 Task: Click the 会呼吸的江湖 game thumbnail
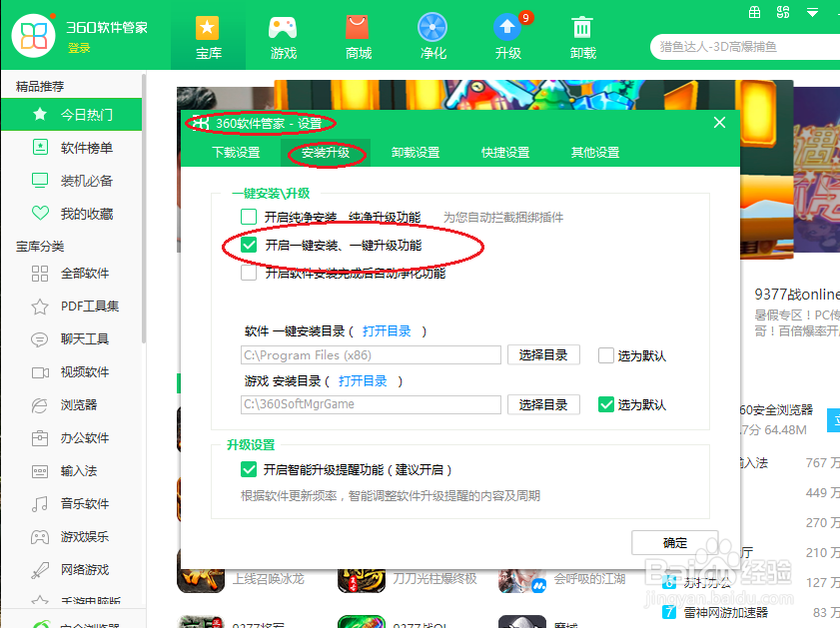click(x=522, y=581)
